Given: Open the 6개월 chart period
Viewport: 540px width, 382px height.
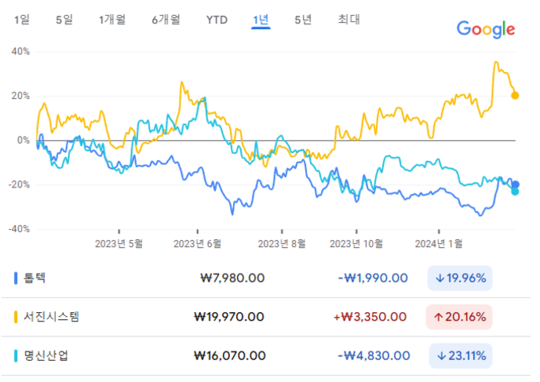Looking at the screenshot, I should click(166, 20).
